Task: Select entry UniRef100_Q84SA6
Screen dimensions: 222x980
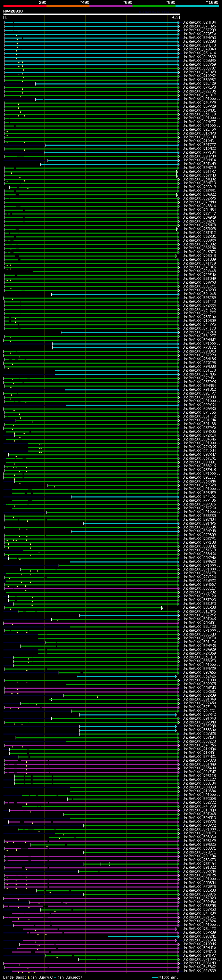Action: [x=199, y=439]
